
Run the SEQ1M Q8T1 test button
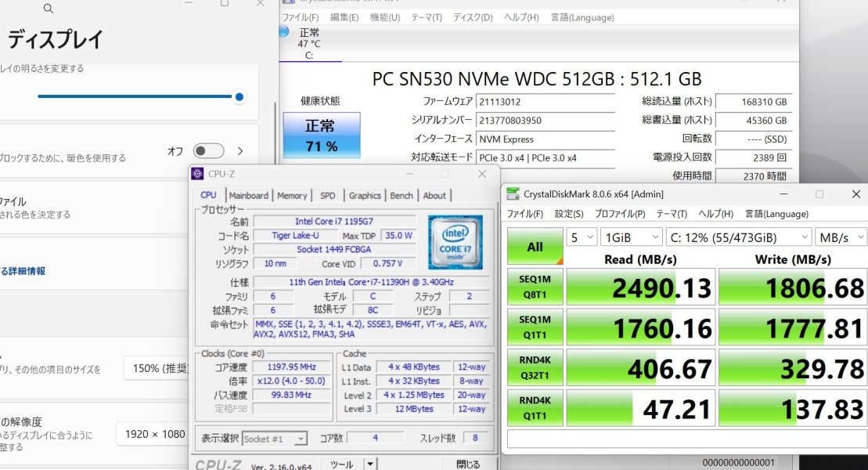[x=535, y=287]
